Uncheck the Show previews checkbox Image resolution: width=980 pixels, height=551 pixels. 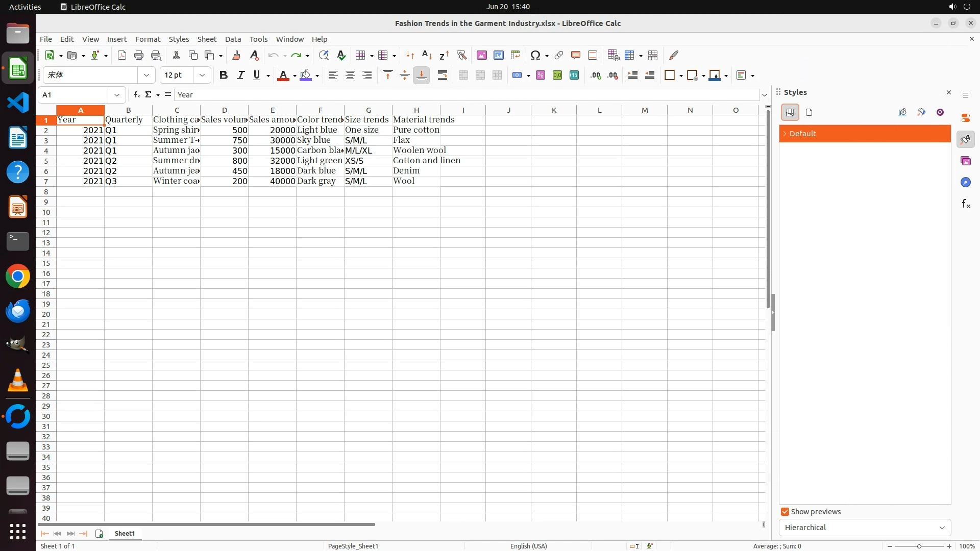785,512
